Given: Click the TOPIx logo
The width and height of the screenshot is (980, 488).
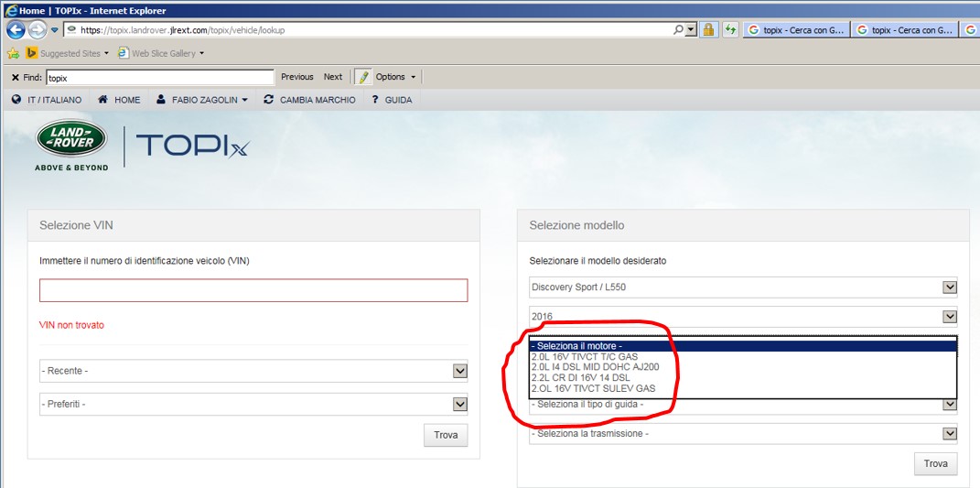Looking at the screenshot, I should tap(192, 146).
